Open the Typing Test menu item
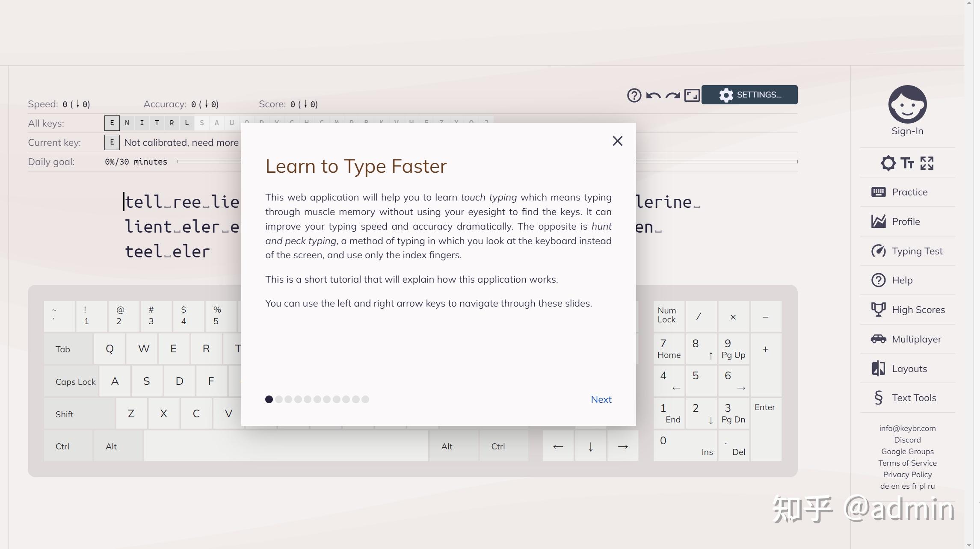This screenshot has height=549, width=980. click(x=907, y=251)
